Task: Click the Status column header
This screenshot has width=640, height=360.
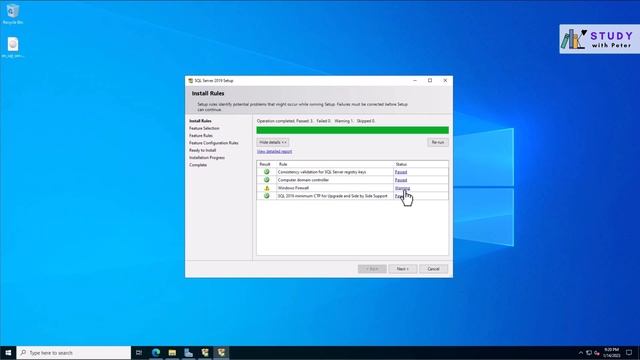Action: pyautogui.click(x=401, y=164)
